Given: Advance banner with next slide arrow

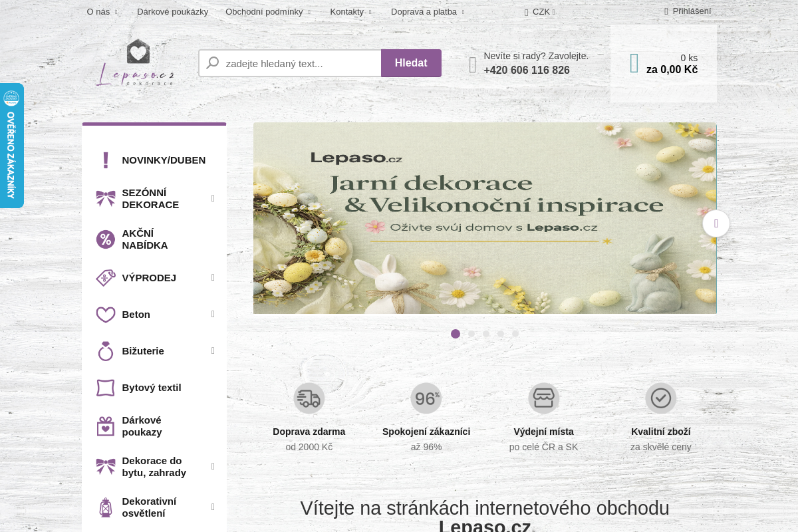Looking at the screenshot, I should pos(716,223).
